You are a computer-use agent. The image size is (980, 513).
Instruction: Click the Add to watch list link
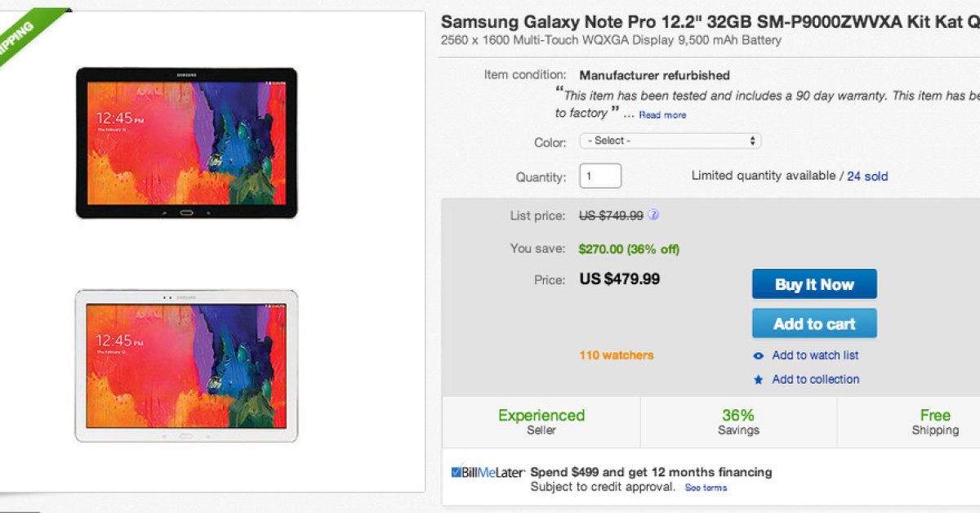pos(815,355)
